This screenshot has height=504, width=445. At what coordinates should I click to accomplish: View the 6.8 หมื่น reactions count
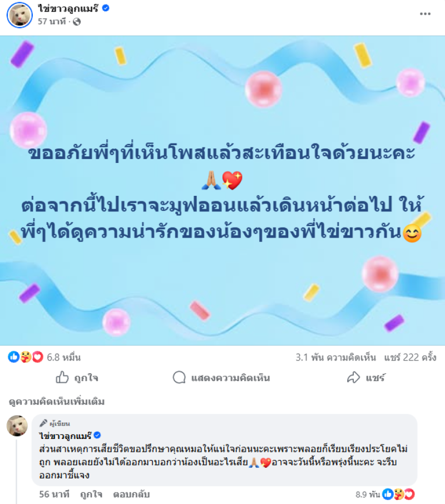pos(63,358)
